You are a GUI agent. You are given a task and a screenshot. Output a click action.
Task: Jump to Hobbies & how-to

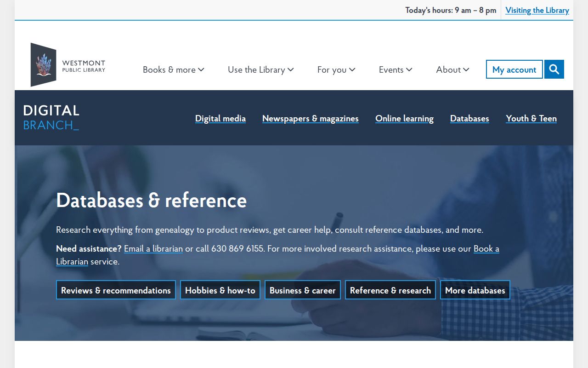coord(220,290)
